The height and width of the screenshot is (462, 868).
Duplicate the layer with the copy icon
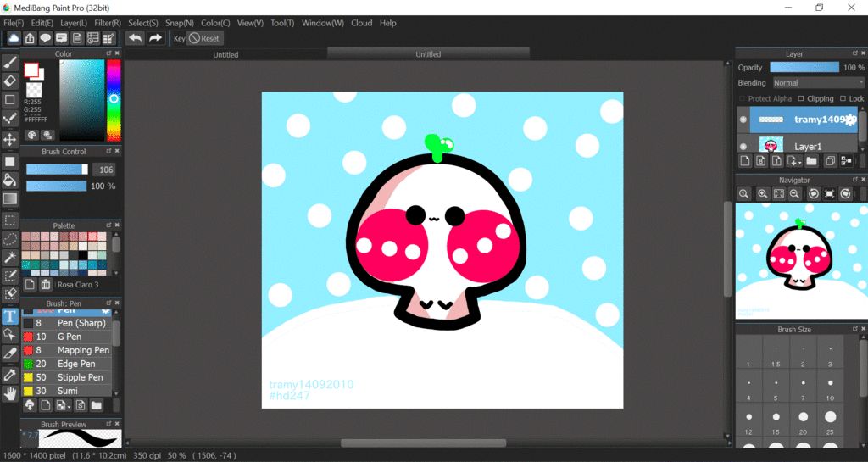[x=830, y=161]
